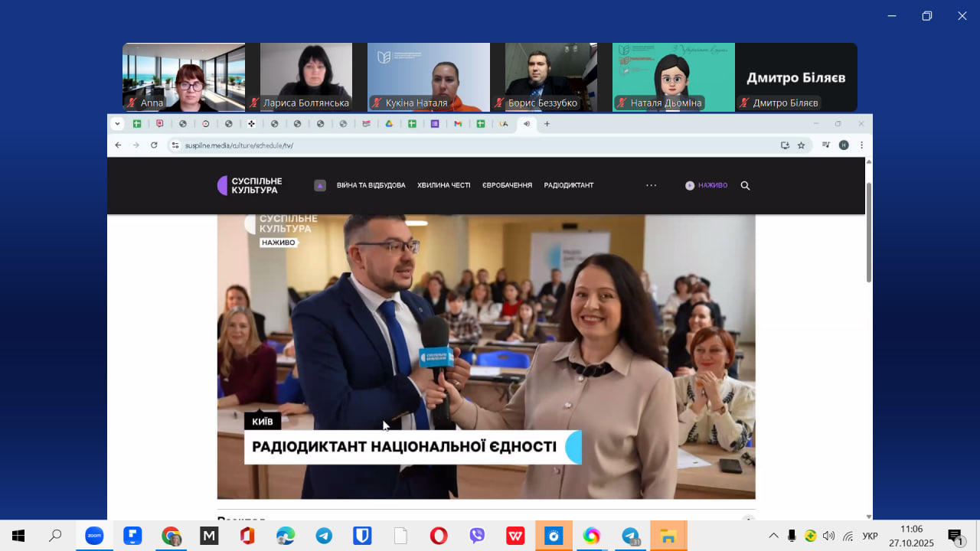
Task: Open the Chrome three-dot menu
Action: click(x=861, y=145)
